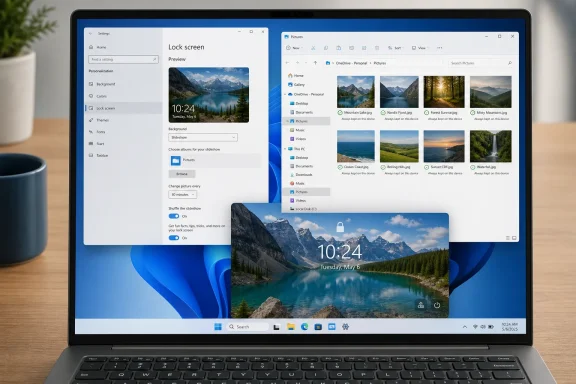Image resolution: width=576 pixels, height=384 pixels.
Task: Click the Browse button under slideshow albums
Action: pyautogui.click(x=182, y=174)
